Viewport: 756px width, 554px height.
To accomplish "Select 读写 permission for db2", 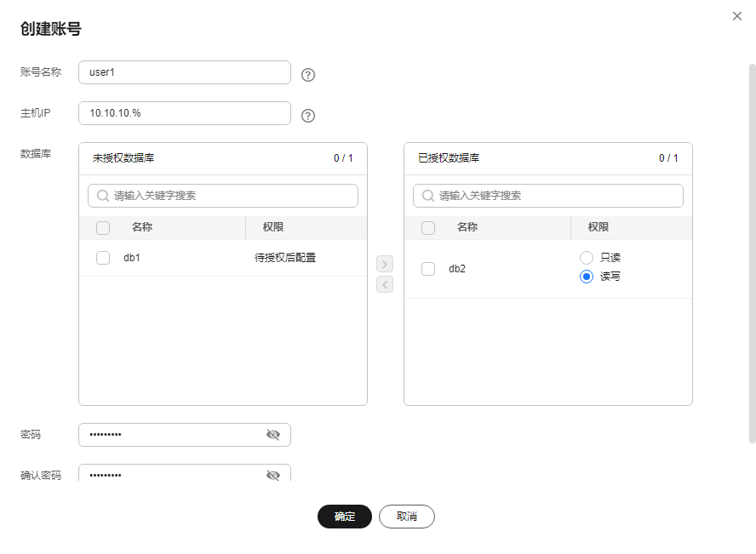I will pos(587,277).
